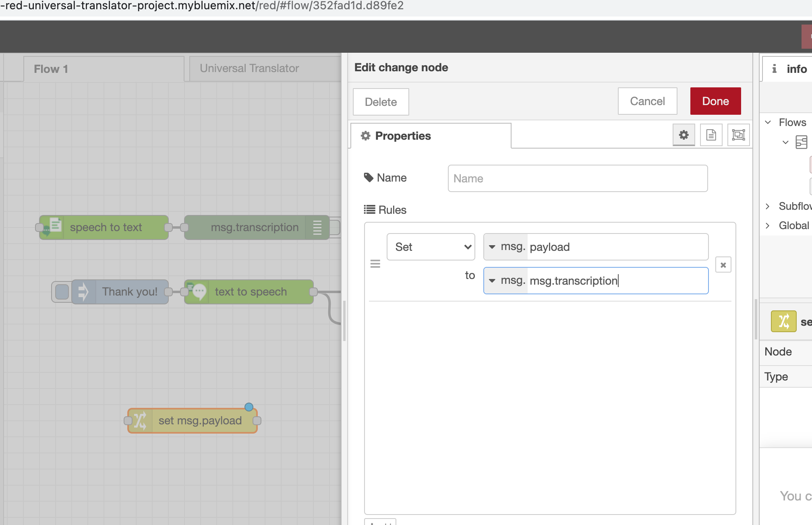Open node description document icon

coord(711,135)
